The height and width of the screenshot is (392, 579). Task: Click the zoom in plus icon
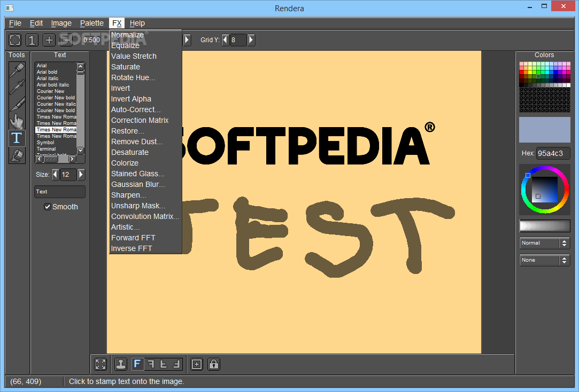tap(49, 40)
